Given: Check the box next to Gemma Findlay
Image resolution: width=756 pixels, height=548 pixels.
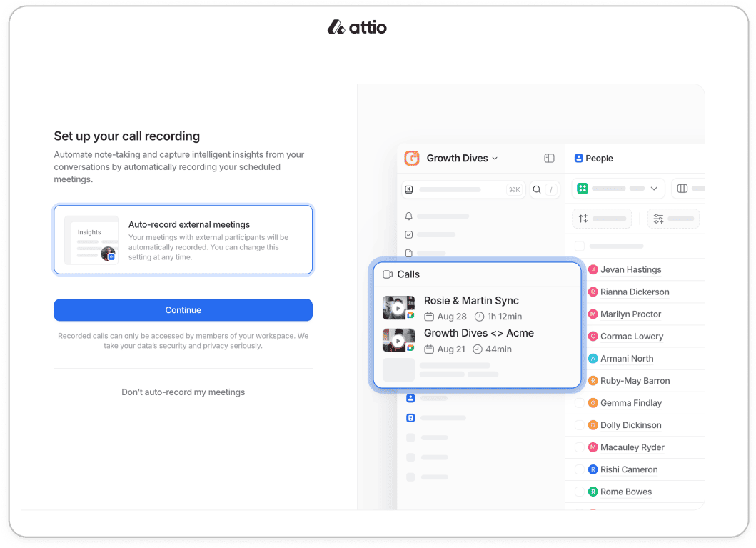Looking at the screenshot, I should (580, 403).
